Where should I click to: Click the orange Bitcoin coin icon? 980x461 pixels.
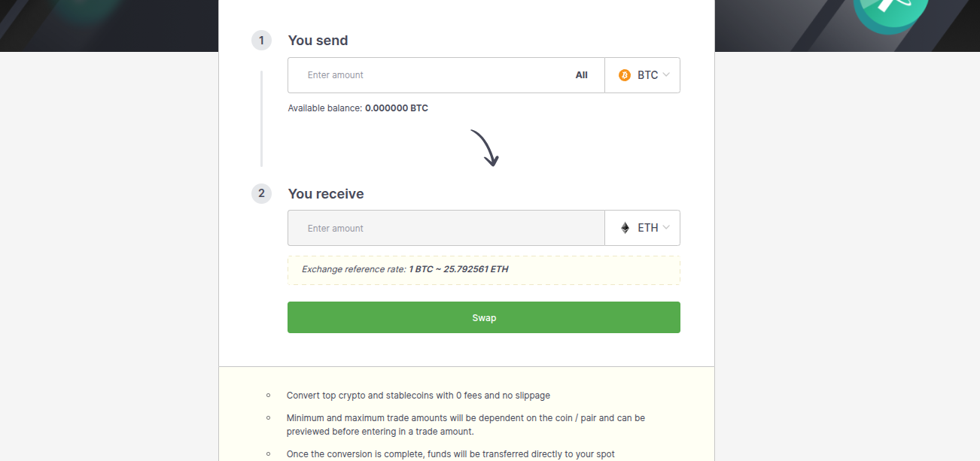tap(624, 75)
